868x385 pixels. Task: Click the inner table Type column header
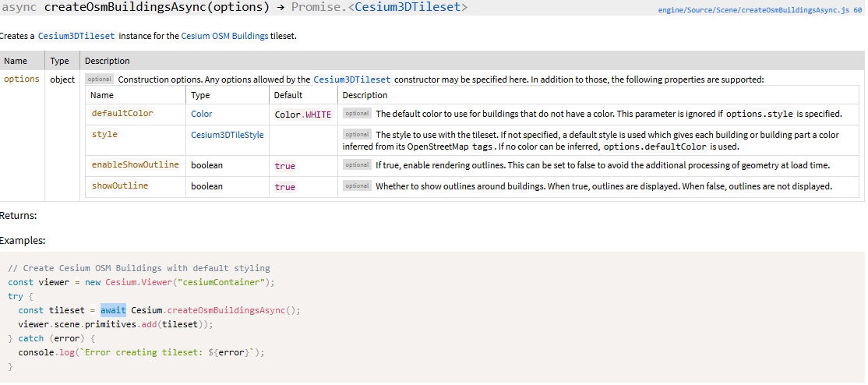coord(200,95)
